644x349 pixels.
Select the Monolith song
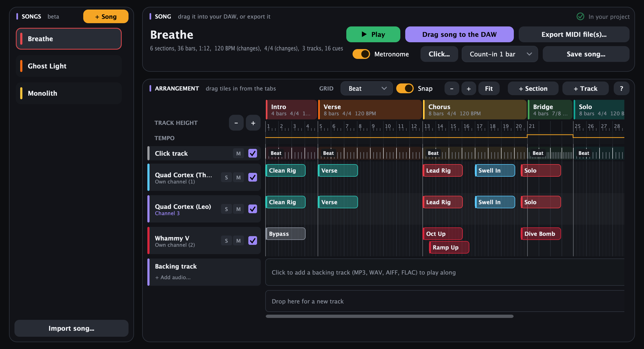69,93
